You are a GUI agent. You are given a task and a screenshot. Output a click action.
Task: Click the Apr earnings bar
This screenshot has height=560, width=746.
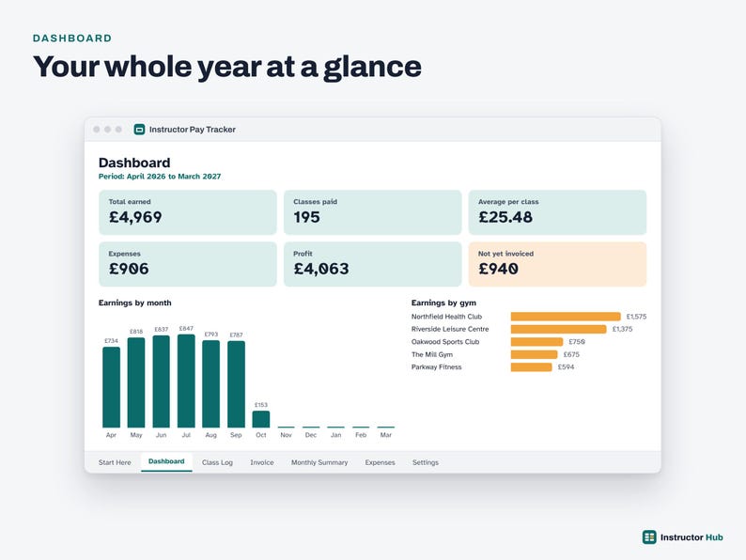pos(111,387)
